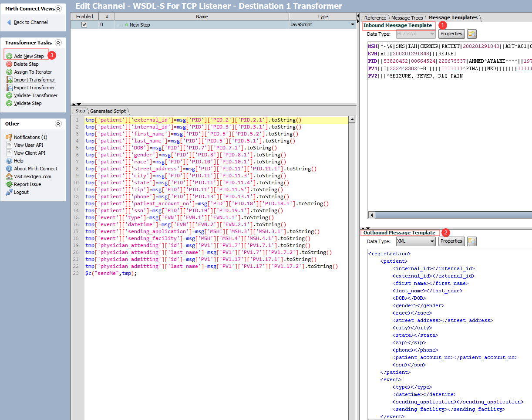Click the script editor scroll up arrow

click(x=352, y=119)
